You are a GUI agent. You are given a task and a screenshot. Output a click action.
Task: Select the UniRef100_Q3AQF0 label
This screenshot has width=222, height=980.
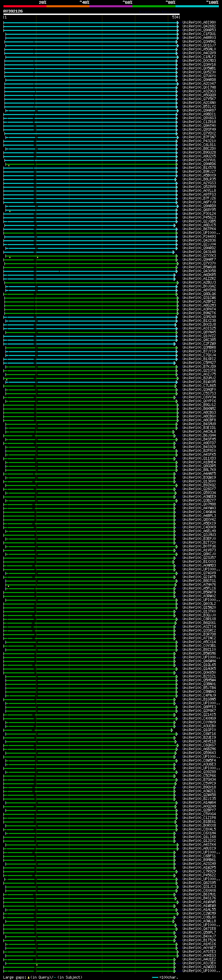(199, 390)
